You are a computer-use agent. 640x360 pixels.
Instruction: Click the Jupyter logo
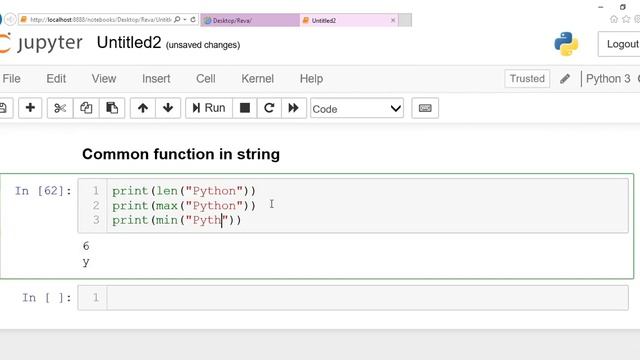point(41,43)
